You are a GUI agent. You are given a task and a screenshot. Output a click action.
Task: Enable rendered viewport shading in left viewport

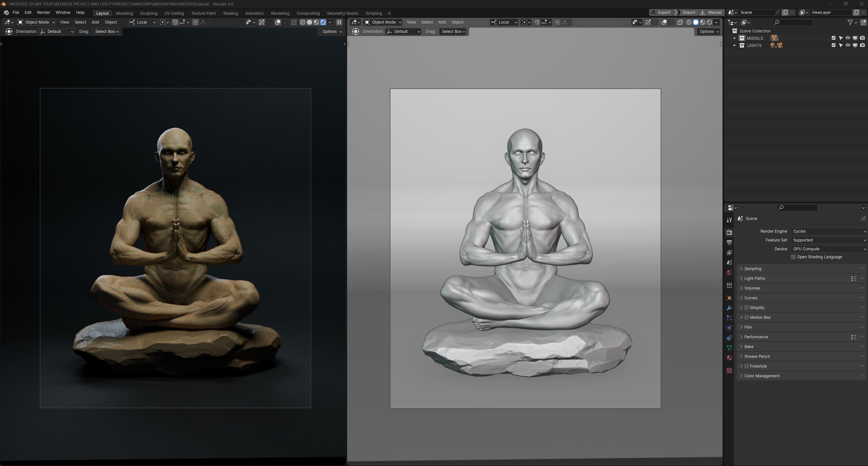tap(324, 22)
